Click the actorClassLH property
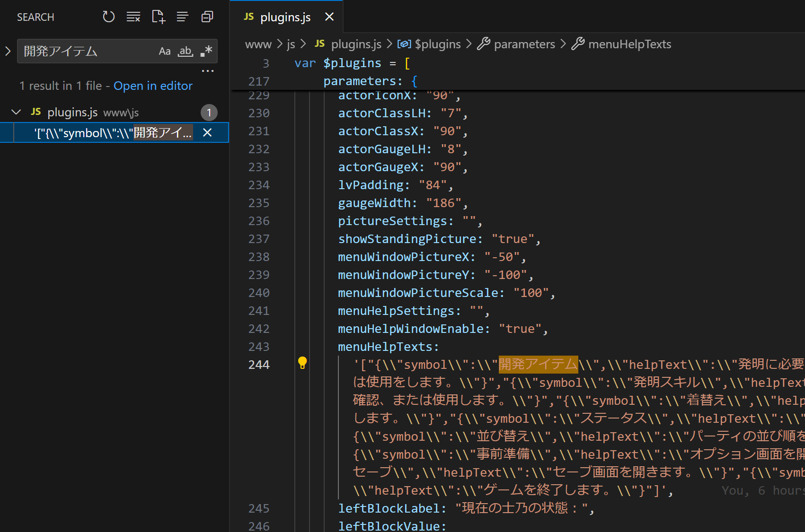The height and width of the screenshot is (532, 805). click(381, 113)
